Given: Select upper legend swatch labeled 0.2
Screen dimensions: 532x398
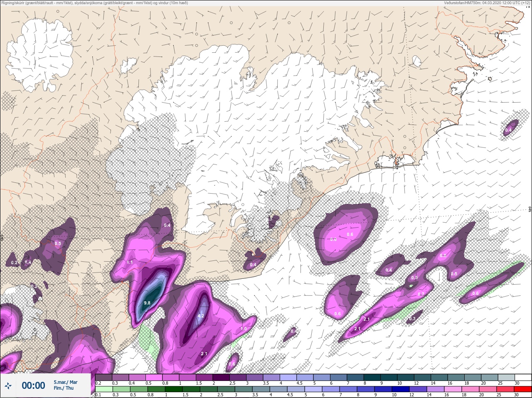Looking at the screenshot, I should click(103, 377).
